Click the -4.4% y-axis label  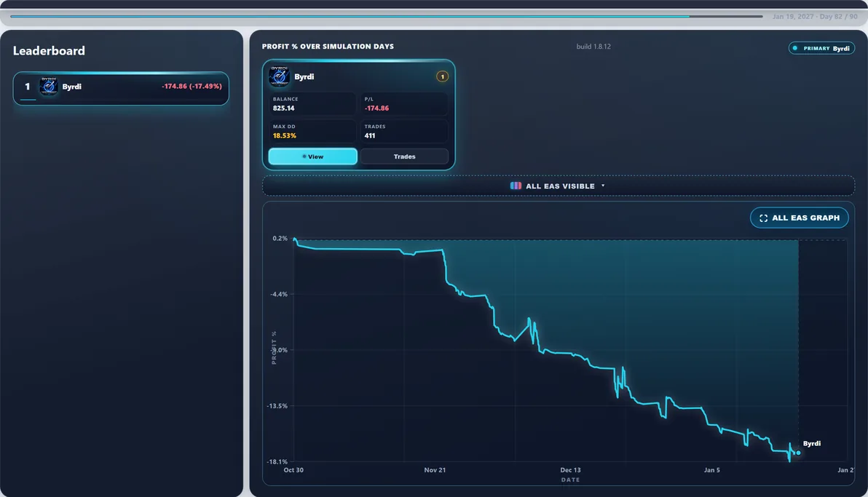pos(279,294)
